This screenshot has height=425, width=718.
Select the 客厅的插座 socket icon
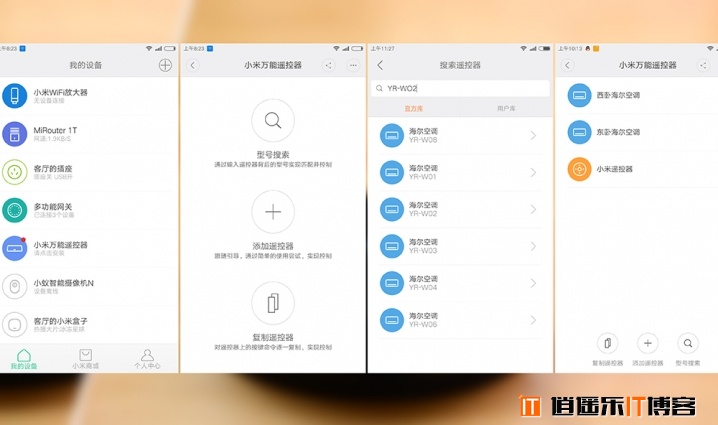click(15, 172)
